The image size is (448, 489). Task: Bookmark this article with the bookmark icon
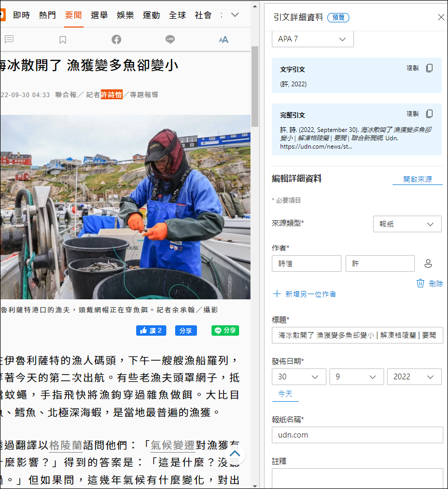[x=63, y=39]
